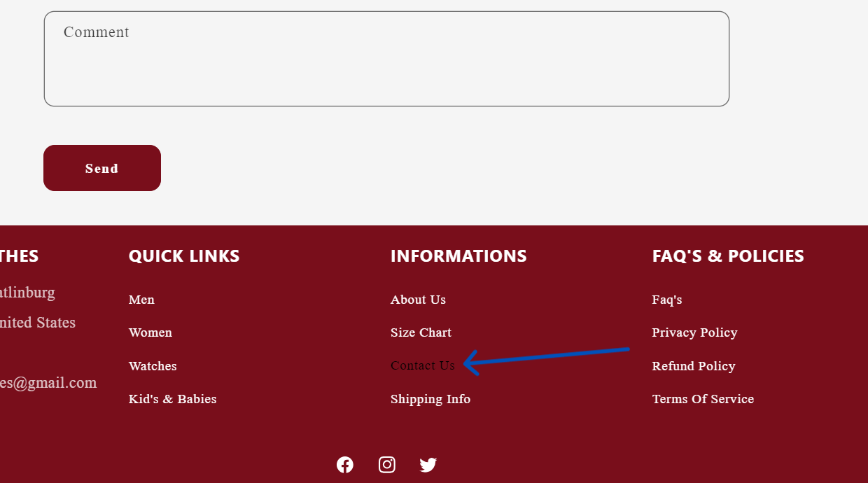Viewport: 868px width, 483px height.
Task: View the Terms Of Service page
Action: [703, 399]
